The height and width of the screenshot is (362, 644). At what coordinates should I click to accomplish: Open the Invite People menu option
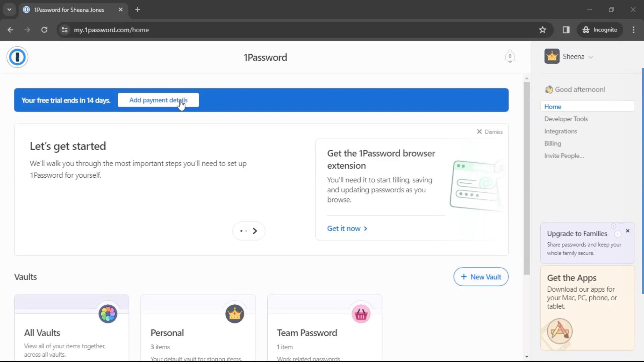coord(564,156)
